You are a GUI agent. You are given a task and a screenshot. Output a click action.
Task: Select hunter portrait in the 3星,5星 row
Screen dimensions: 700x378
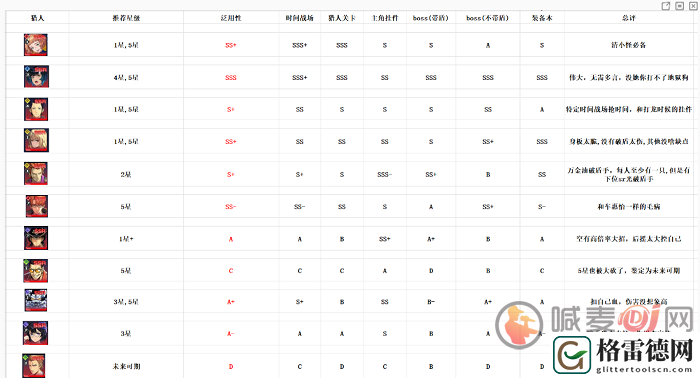pyautogui.click(x=36, y=300)
